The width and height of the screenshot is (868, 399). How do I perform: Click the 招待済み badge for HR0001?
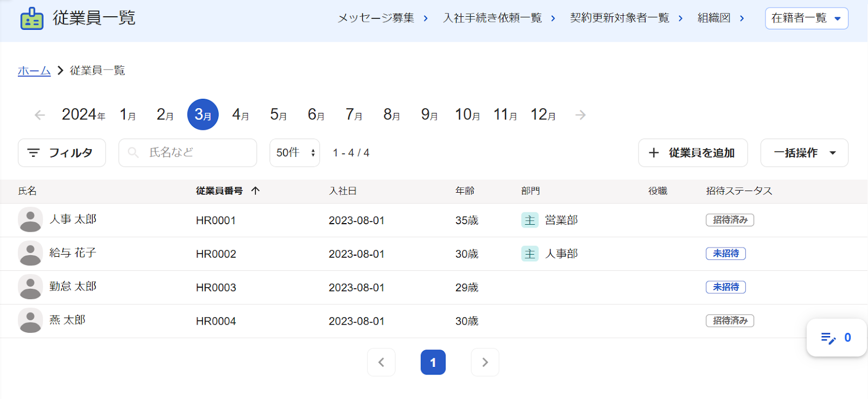[x=730, y=220]
